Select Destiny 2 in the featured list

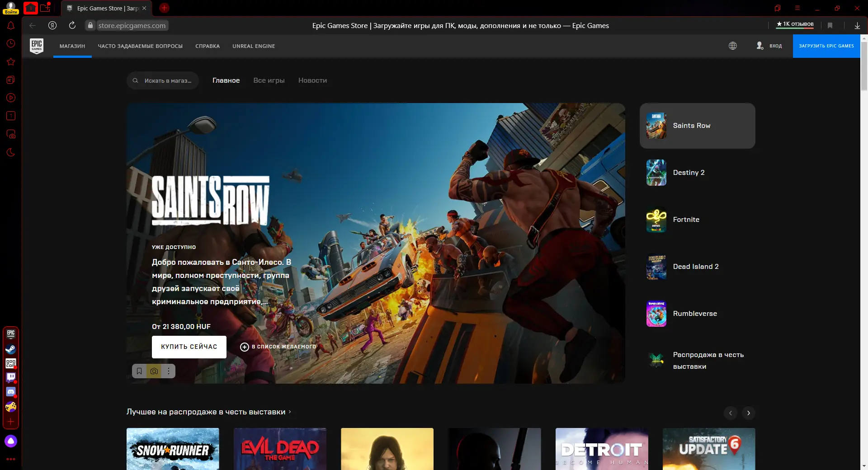point(698,173)
